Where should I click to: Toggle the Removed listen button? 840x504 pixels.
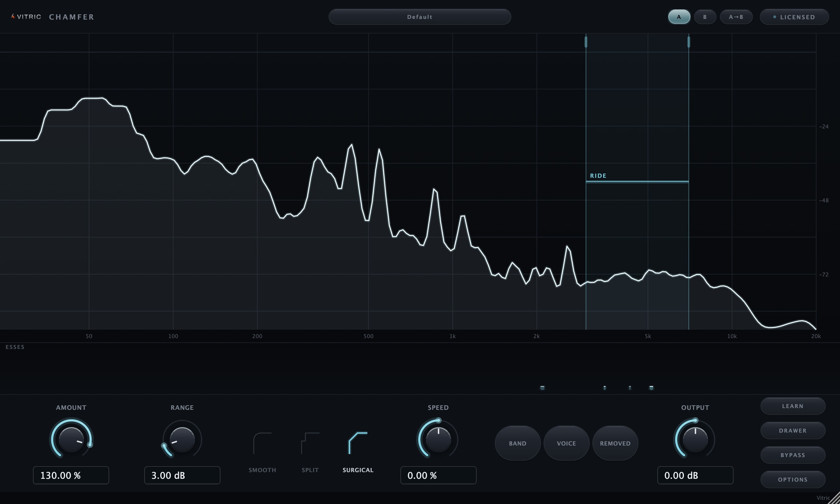(x=615, y=443)
